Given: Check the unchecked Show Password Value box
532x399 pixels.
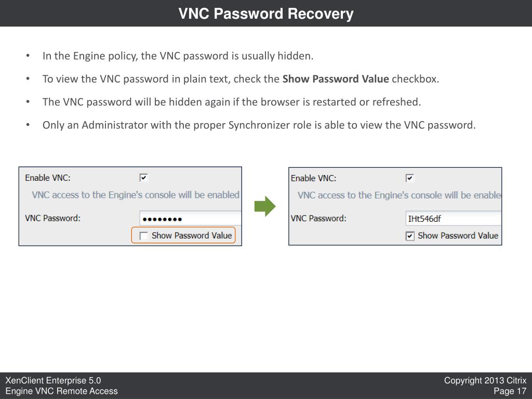Looking at the screenshot, I should tap(143, 236).
